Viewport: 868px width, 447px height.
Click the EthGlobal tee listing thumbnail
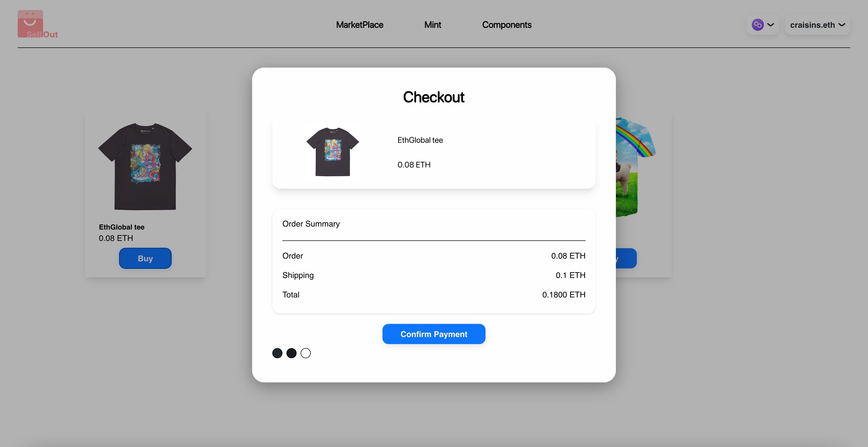tap(145, 165)
